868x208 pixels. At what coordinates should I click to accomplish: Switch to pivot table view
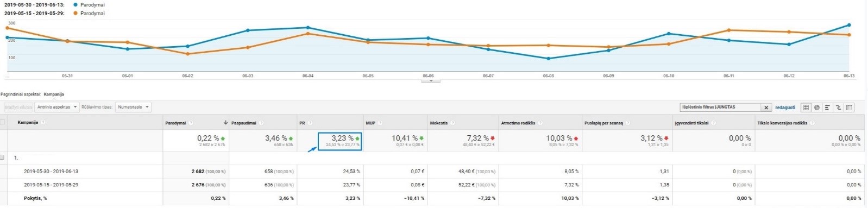pos(849,108)
